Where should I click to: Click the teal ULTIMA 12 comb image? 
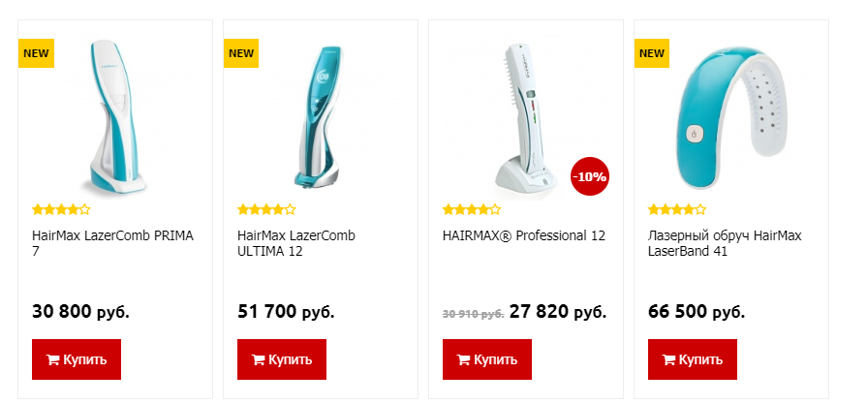coord(320,116)
